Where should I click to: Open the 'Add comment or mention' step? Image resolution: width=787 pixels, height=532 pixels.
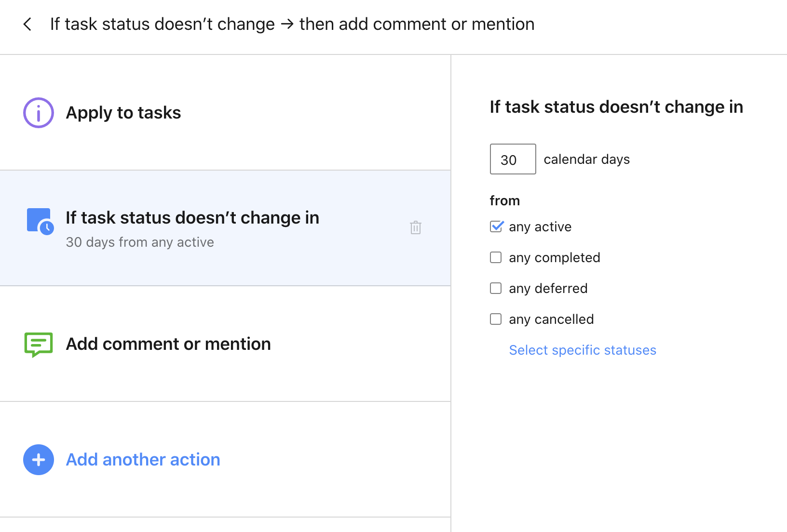[168, 344]
